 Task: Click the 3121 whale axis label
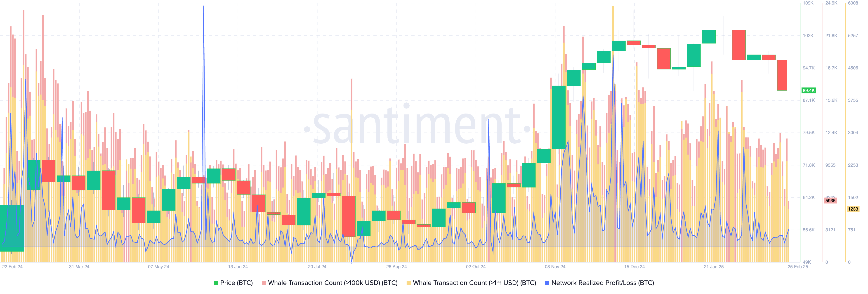pyautogui.click(x=830, y=230)
